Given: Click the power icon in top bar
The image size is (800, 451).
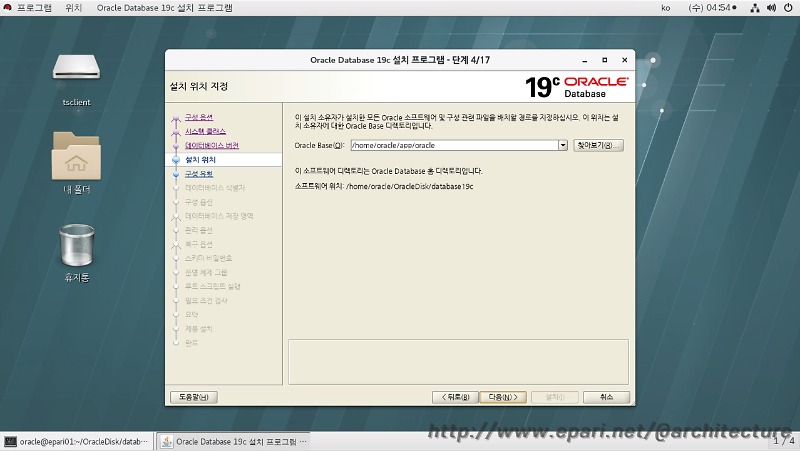Looking at the screenshot, I should (788, 8).
